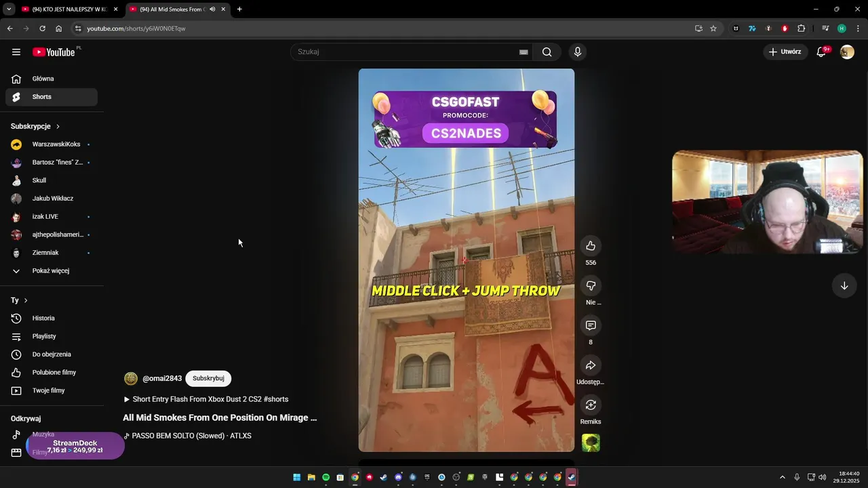The height and width of the screenshot is (488, 868).
Task: Dislike the Short with thumbs down
Action: pos(591,286)
